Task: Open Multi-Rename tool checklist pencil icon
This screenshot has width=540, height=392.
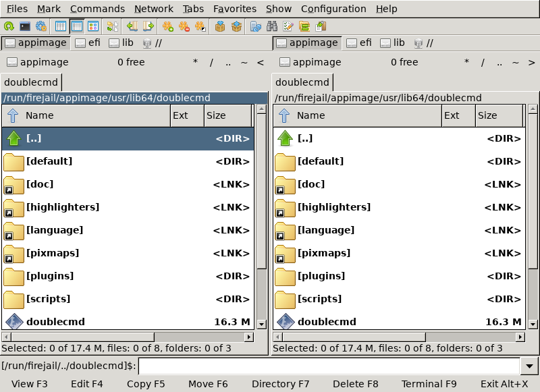Action: click(x=288, y=26)
